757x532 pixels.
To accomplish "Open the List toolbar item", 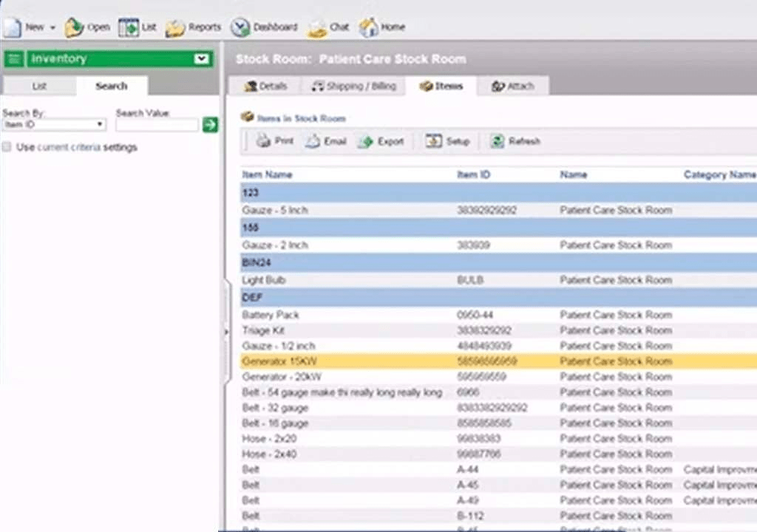I will (138, 27).
